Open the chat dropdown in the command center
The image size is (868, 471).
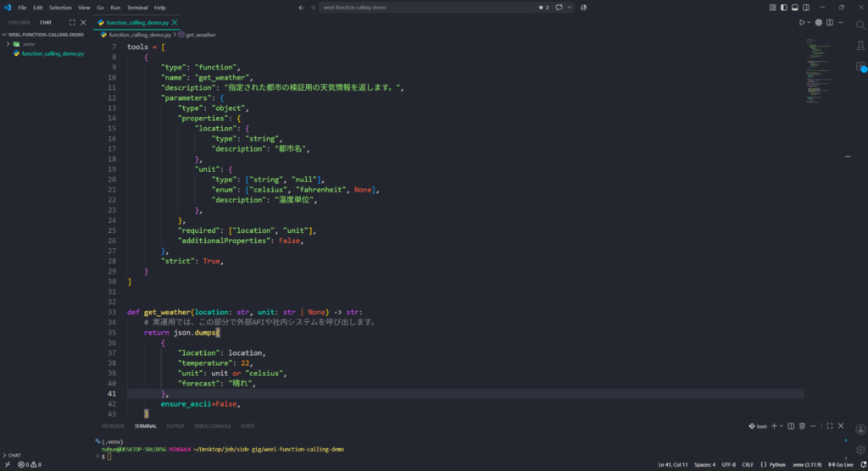click(569, 8)
